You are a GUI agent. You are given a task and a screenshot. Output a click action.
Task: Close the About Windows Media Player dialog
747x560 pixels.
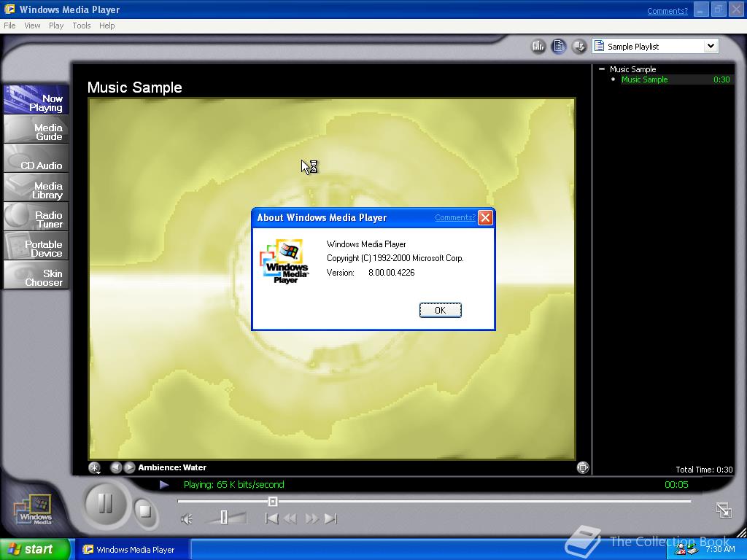coord(485,217)
